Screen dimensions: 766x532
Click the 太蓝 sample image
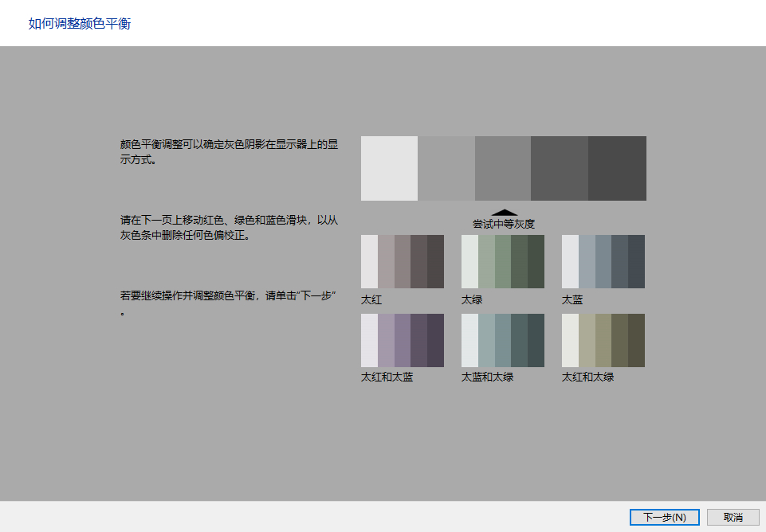tap(603, 261)
